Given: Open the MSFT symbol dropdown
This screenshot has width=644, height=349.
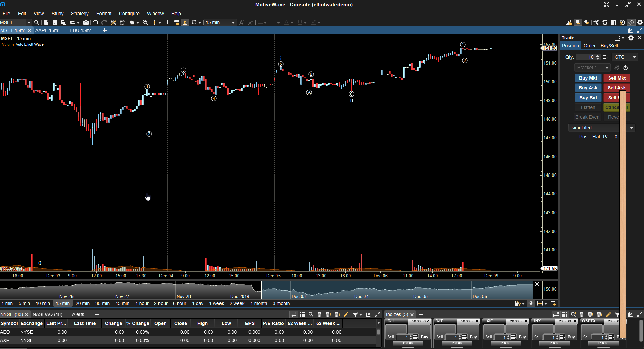Looking at the screenshot, I should 29,22.
